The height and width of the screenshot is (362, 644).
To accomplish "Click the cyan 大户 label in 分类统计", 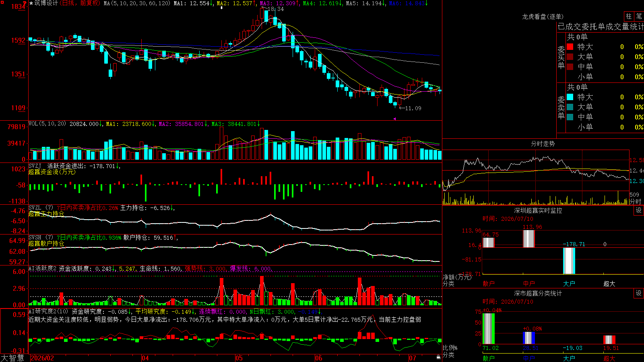I will [x=569, y=358].
